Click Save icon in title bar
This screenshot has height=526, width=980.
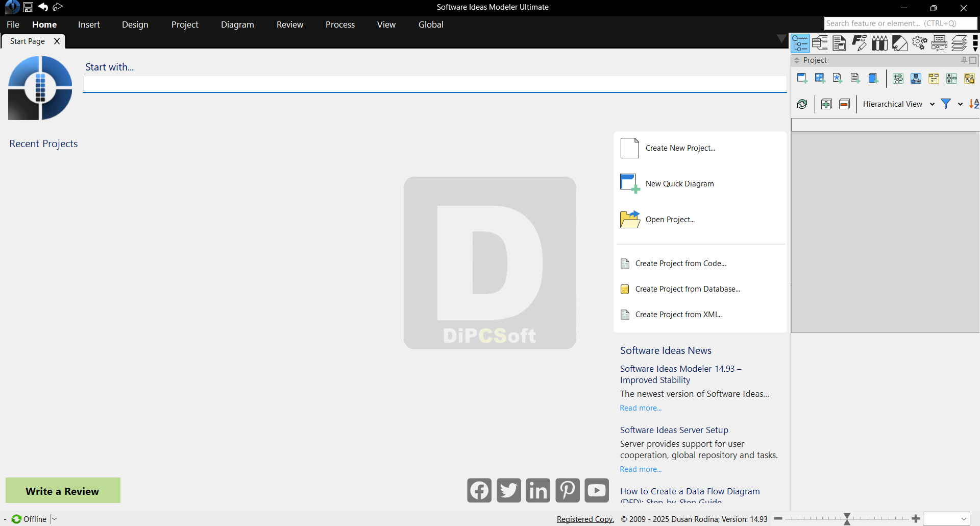click(x=28, y=7)
